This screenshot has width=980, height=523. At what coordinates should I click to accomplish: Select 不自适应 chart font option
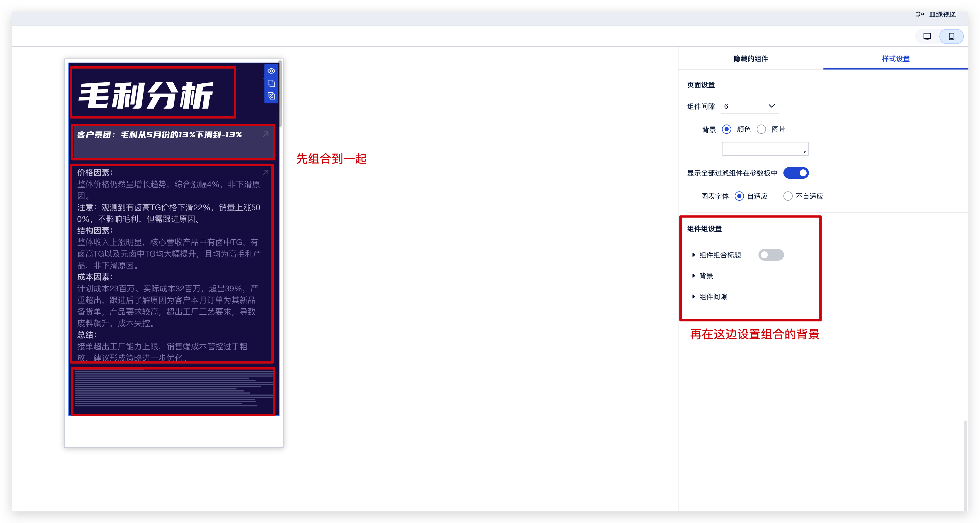tap(788, 196)
